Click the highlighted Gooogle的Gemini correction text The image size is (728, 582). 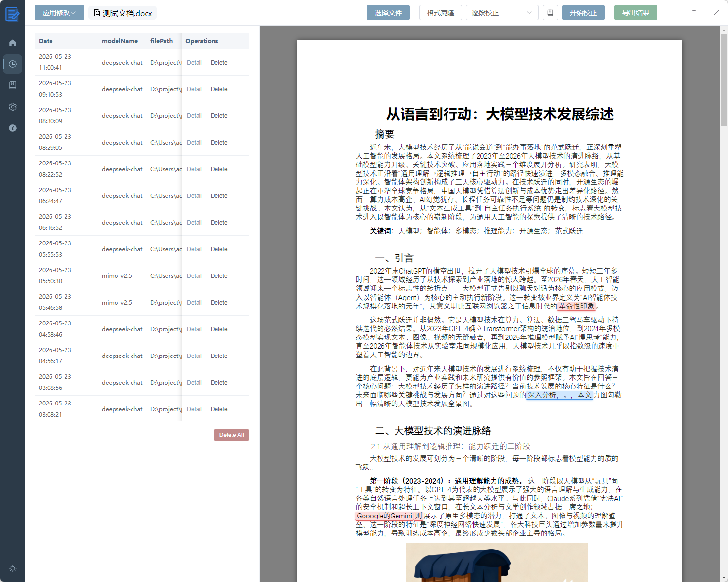coord(389,516)
